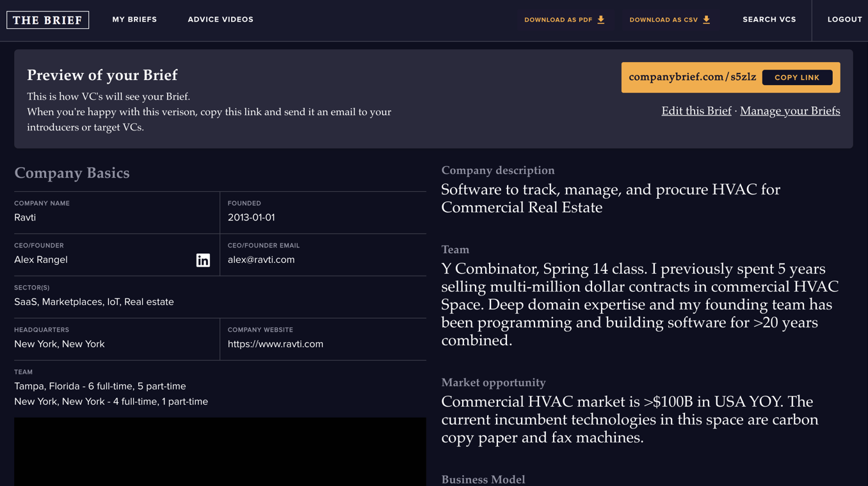
Task: Copy the brief link with Copy Link
Action: click(797, 77)
